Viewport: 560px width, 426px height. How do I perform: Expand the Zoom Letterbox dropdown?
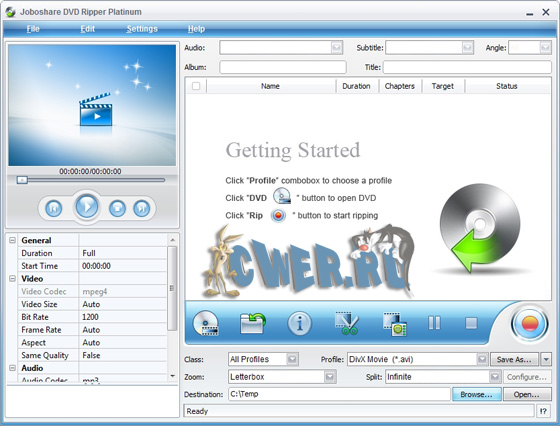[x=330, y=377]
